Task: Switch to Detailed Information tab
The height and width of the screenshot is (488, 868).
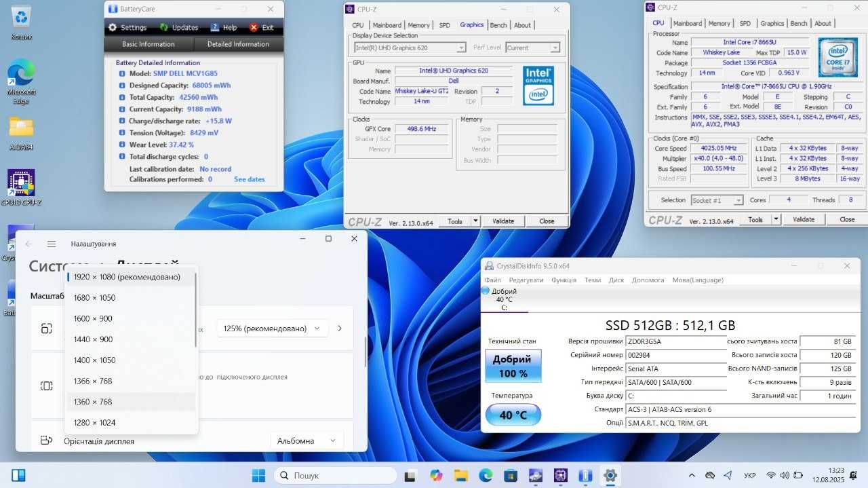Action: [238, 44]
